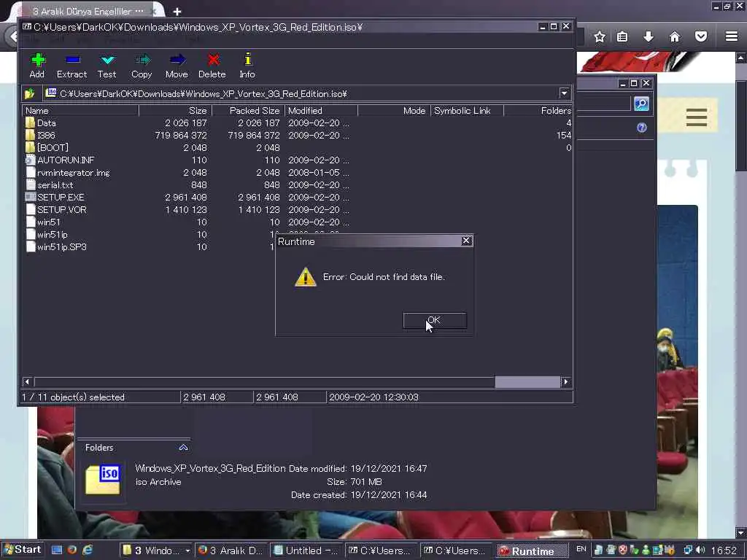Image resolution: width=747 pixels, height=560 pixels.
Task: Click the search icon in Explorer window
Action: tap(641, 104)
